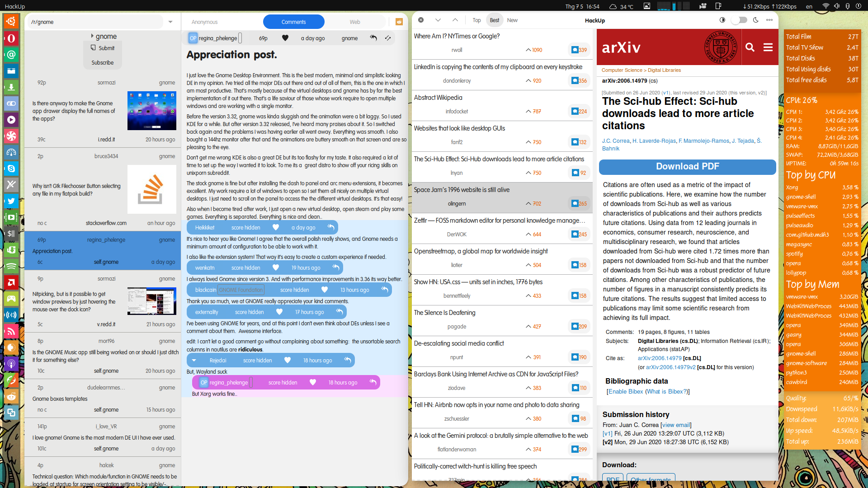
Task: Open the Wi-Fi indicator in top bar
Action: 826,6
